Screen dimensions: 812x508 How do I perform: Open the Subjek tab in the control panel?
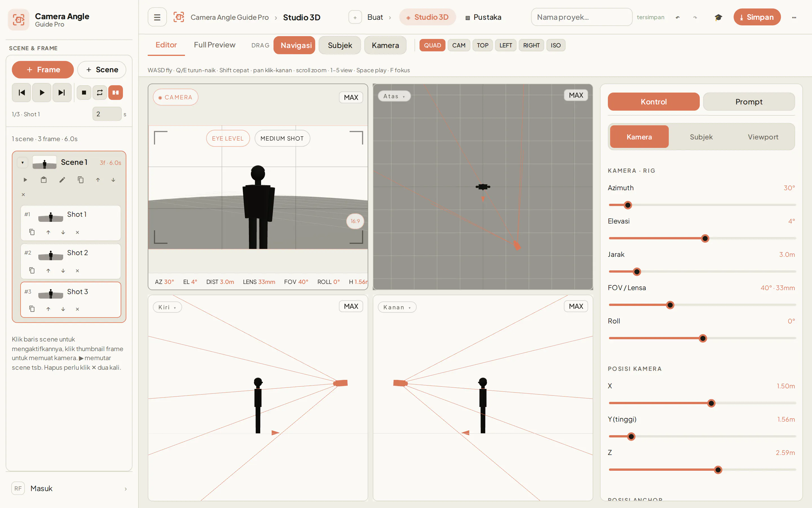click(701, 137)
